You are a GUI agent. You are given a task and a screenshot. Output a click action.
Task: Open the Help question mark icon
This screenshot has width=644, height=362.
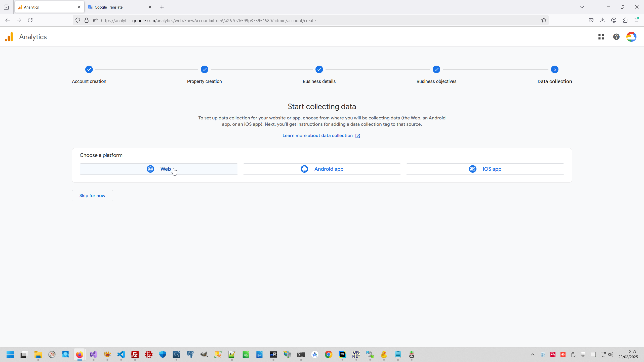616,37
